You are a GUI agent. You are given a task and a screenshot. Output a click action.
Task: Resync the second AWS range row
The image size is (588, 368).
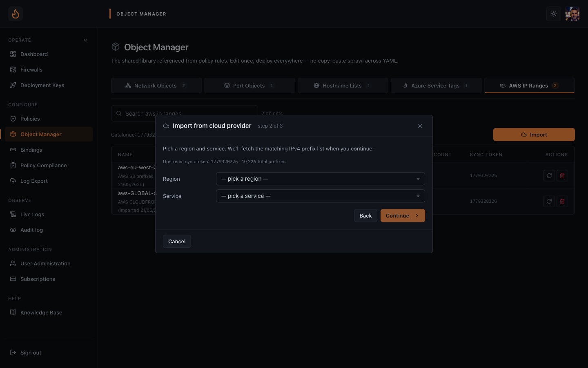pyautogui.click(x=549, y=201)
